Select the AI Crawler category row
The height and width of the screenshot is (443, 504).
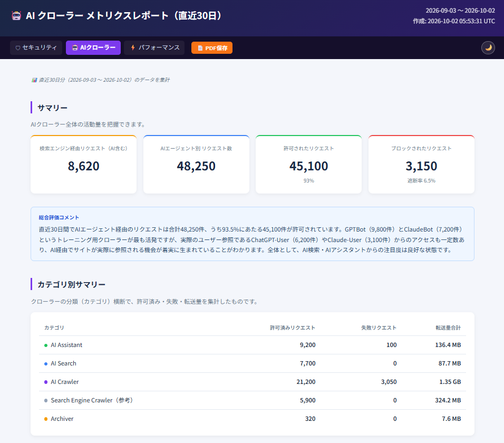coord(253,382)
